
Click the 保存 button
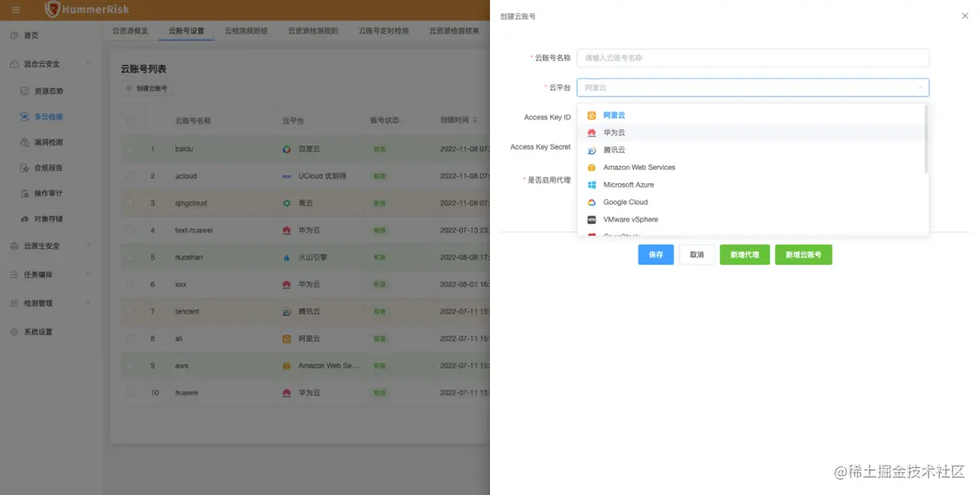coord(656,255)
